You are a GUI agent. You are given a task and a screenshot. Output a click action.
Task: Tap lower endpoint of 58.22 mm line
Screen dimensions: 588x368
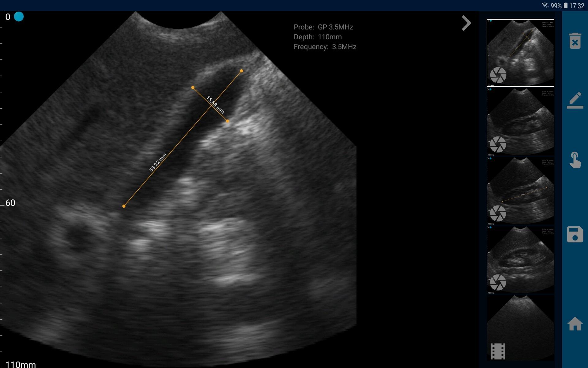click(x=124, y=206)
